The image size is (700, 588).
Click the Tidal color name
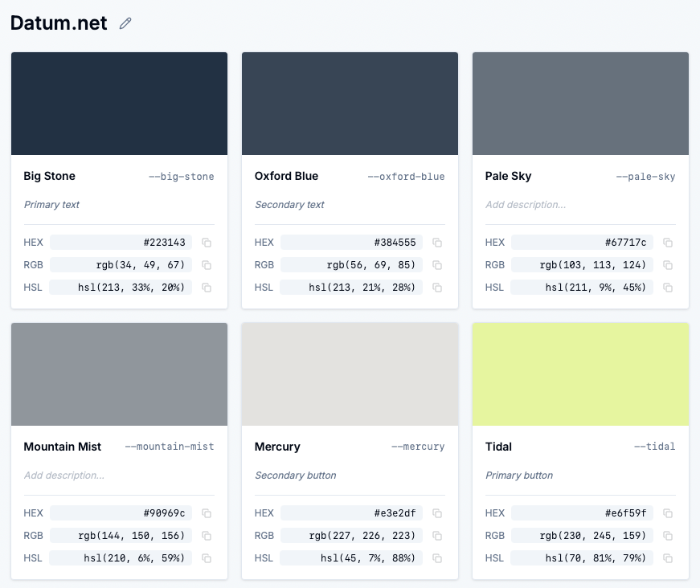tap(498, 447)
